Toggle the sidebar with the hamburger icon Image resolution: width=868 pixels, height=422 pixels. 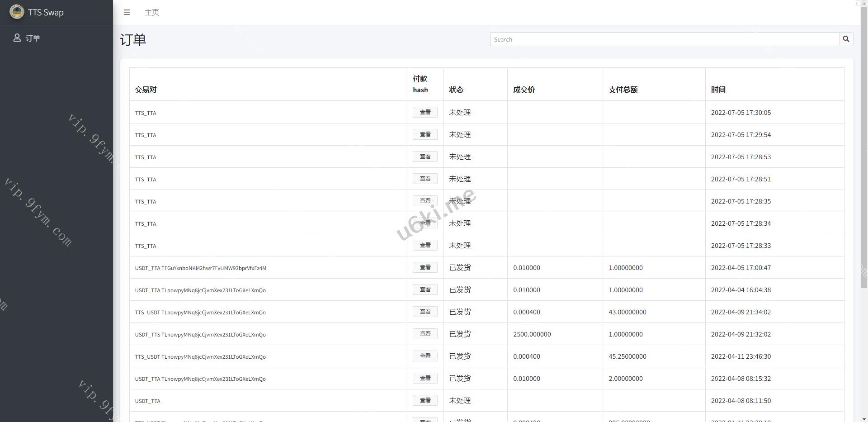pyautogui.click(x=127, y=12)
